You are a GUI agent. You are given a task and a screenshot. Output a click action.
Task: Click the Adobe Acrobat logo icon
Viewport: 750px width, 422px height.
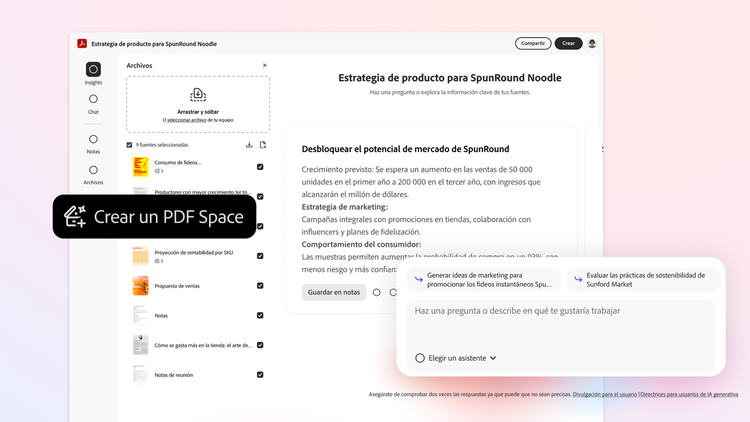click(x=82, y=43)
